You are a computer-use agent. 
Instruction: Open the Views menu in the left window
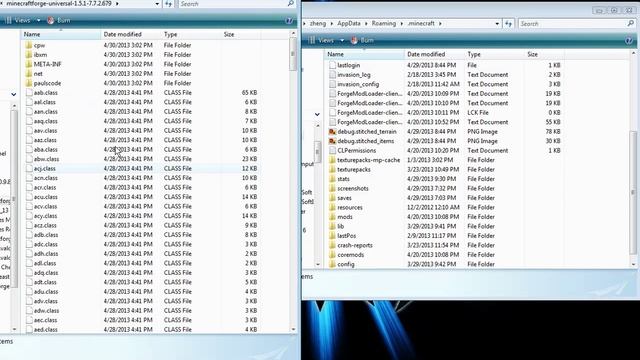(x=22, y=20)
